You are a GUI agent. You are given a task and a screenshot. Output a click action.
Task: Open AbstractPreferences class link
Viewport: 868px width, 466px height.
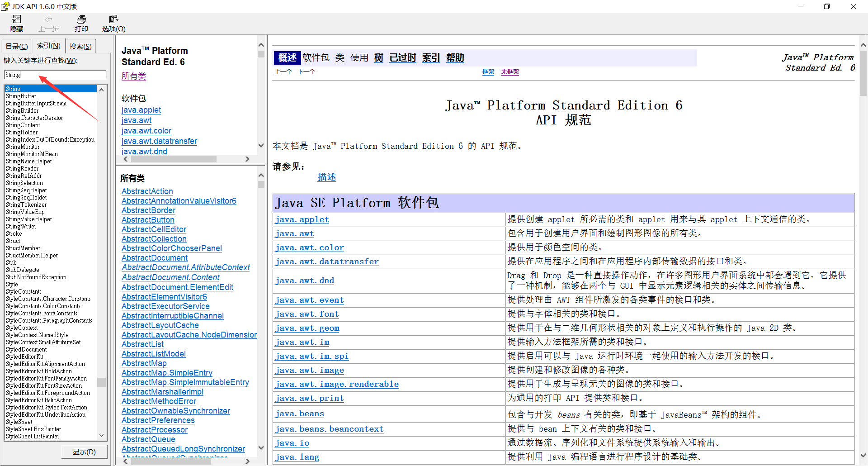158,420
